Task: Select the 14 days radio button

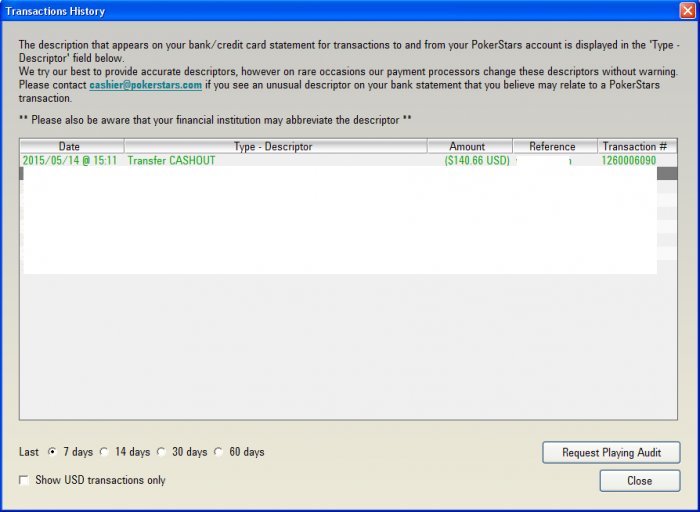Action: [x=104, y=452]
